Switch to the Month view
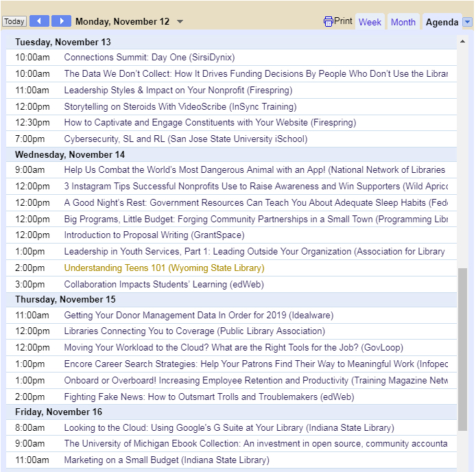 coord(403,22)
